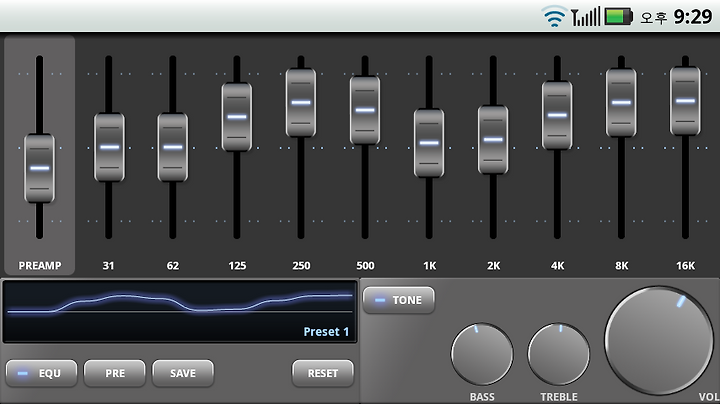
Task: Save the preset with SAVE button
Action: (x=183, y=373)
